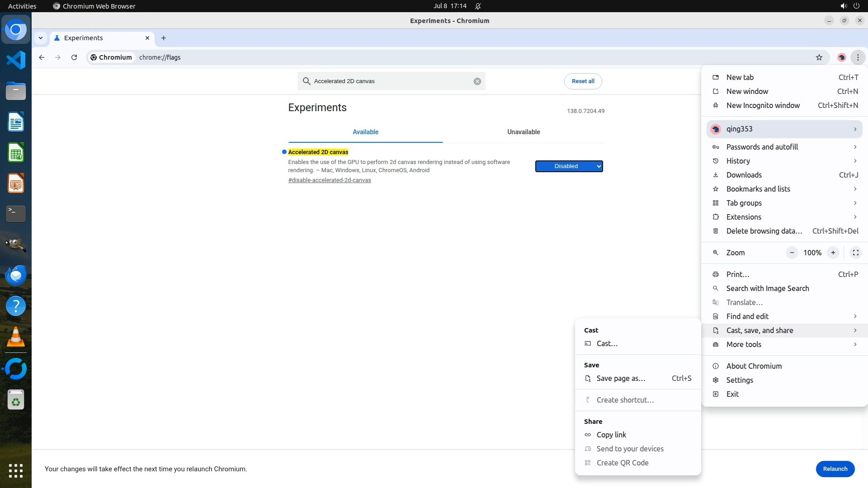Open the #disable-accelerated-2d-canvas link
This screenshot has height=488, width=868.
click(x=330, y=180)
